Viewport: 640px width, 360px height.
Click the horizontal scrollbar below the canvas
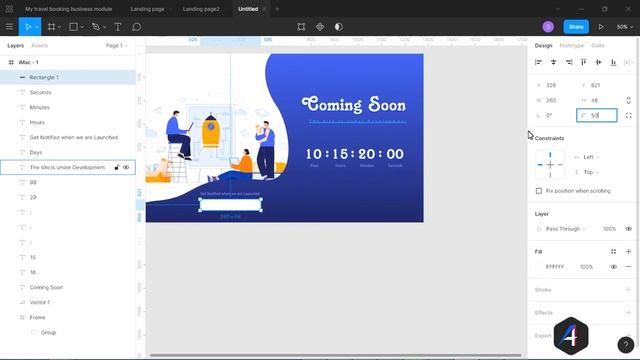coord(336,355)
